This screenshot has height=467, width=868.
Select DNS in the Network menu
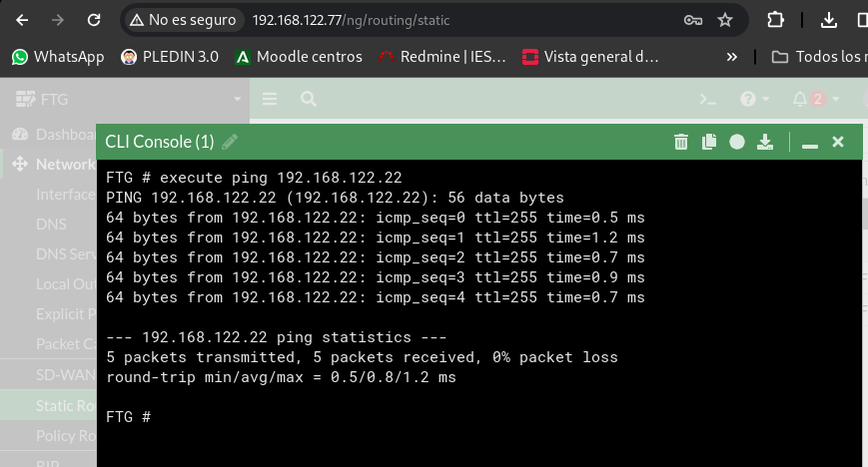point(51,225)
